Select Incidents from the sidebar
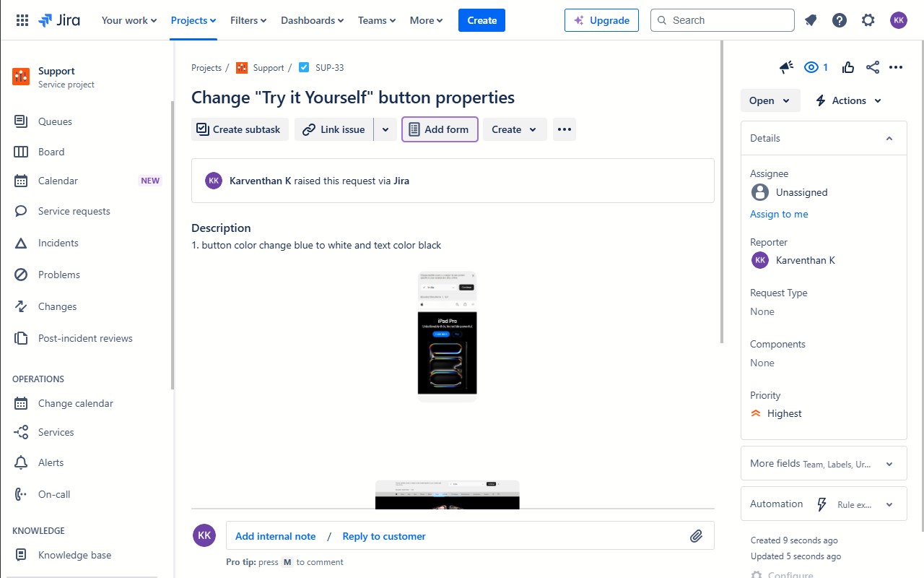Viewport: 924px width, 578px height. (x=58, y=243)
